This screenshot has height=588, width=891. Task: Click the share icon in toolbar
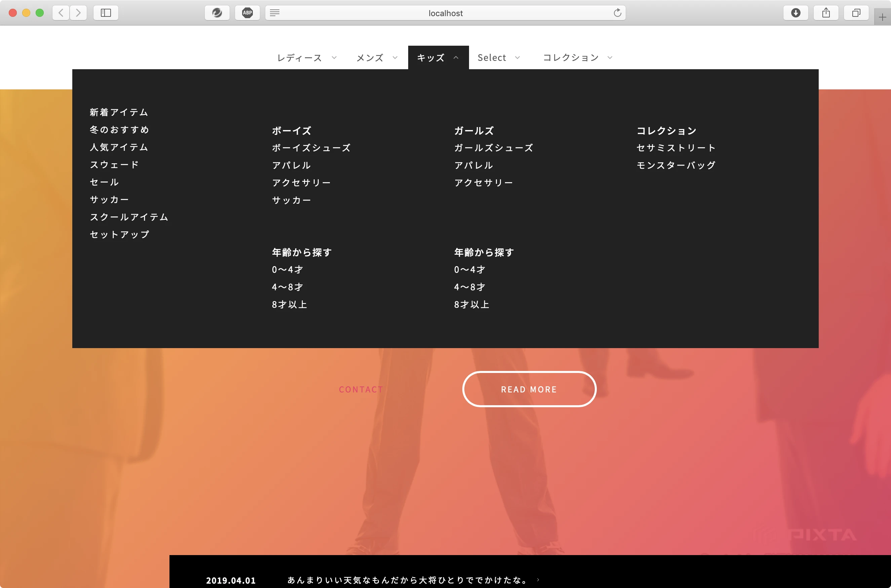coord(826,12)
